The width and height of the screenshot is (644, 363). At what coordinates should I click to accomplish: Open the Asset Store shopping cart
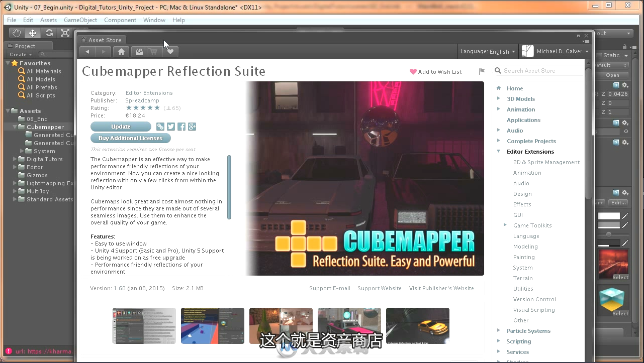(154, 51)
